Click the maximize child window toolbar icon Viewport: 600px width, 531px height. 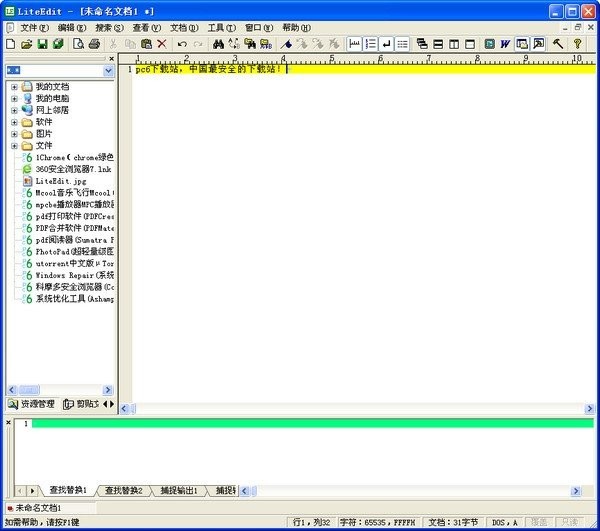click(x=470, y=44)
